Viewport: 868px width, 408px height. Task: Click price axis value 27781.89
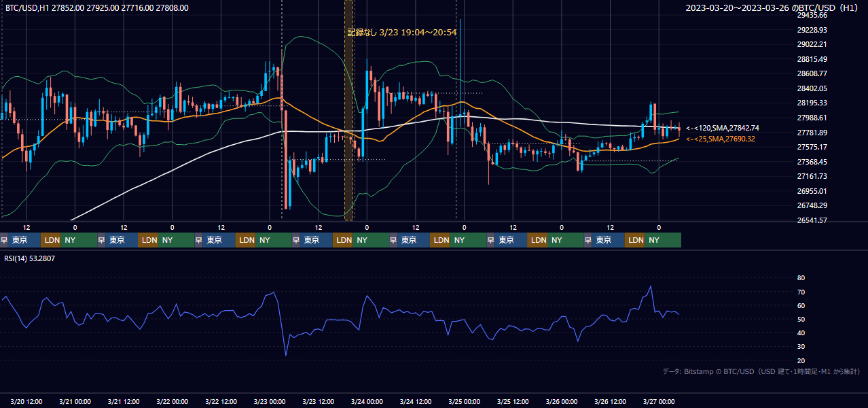[812, 133]
